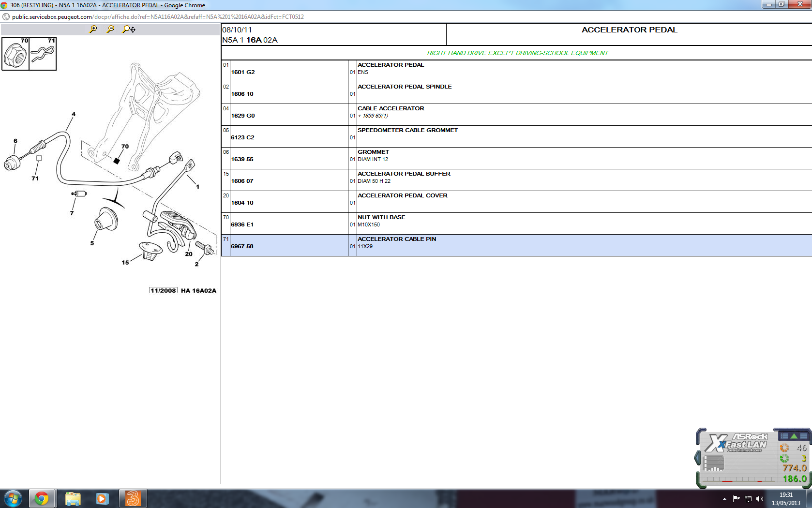
Task: Click the N5A 1 16A 02A reference code
Action: coord(250,40)
